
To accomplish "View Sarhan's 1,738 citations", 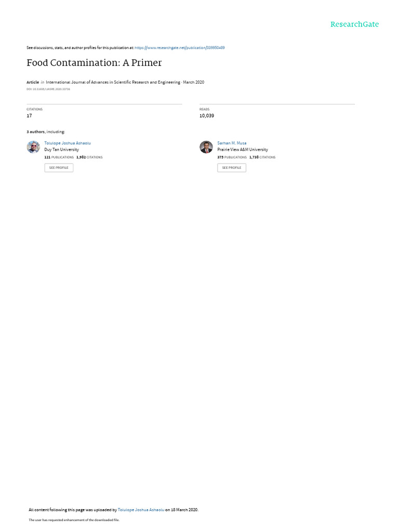I will [262, 157].
